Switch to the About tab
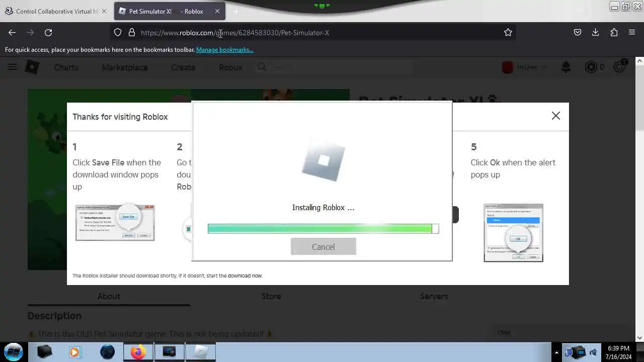 coord(109,296)
